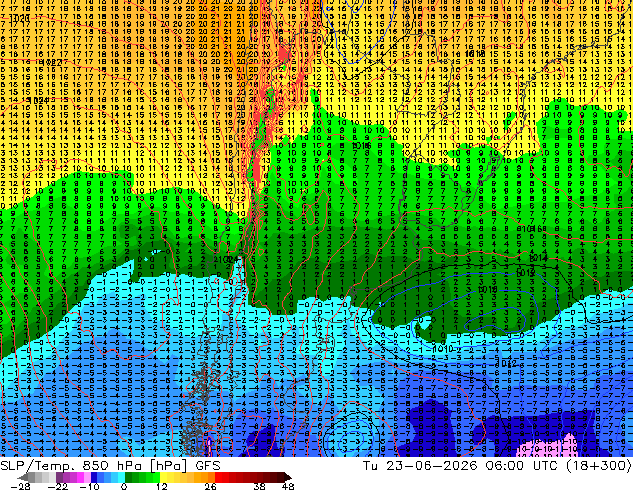Click the SLP/Temp. 850 hPa GFS title
The height and width of the screenshot is (490, 634).
[110, 466]
